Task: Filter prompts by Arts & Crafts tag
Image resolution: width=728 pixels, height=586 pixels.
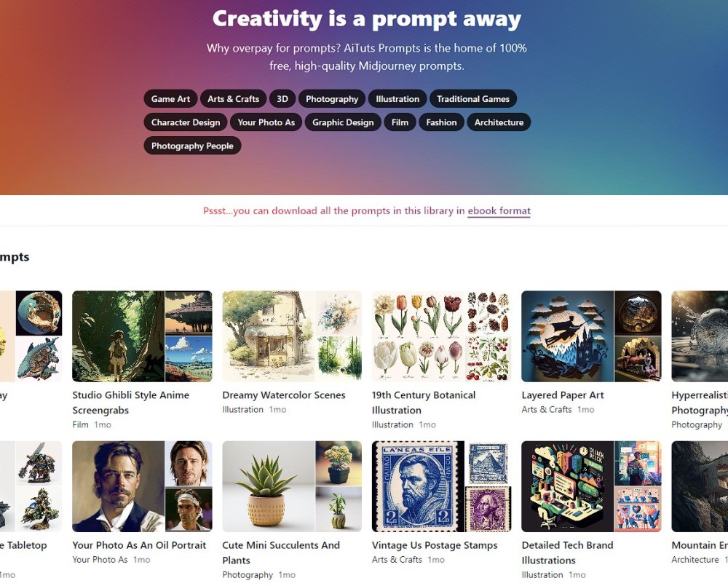Action: pyautogui.click(x=233, y=99)
